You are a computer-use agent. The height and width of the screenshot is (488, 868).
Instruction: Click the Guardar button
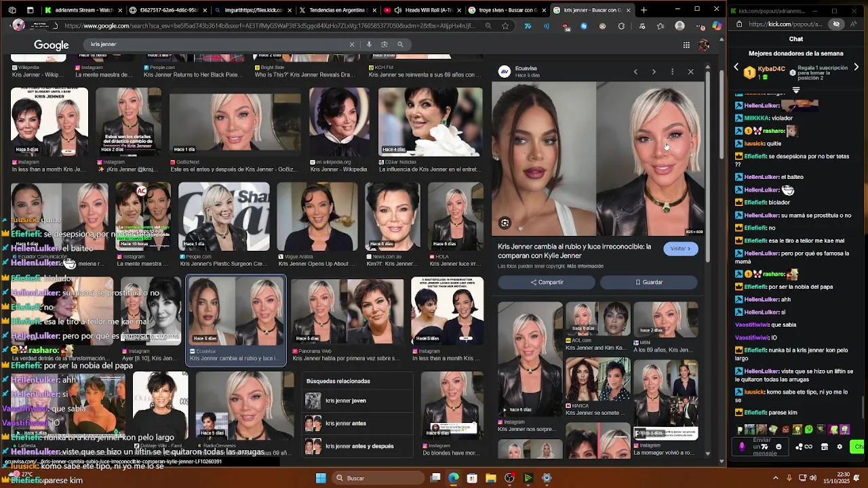click(x=649, y=282)
